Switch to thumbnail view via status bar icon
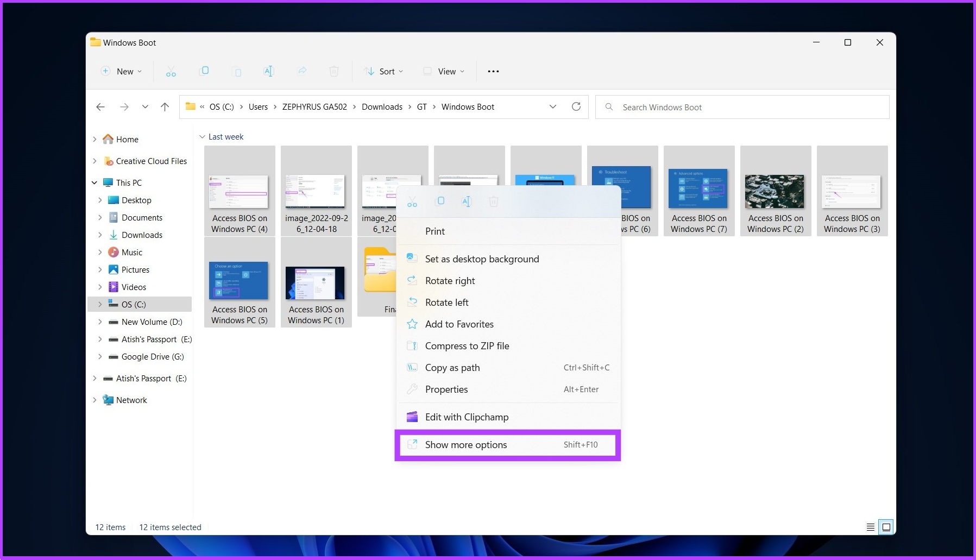Viewport: 976px width, 560px height. click(x=886, y=526)
